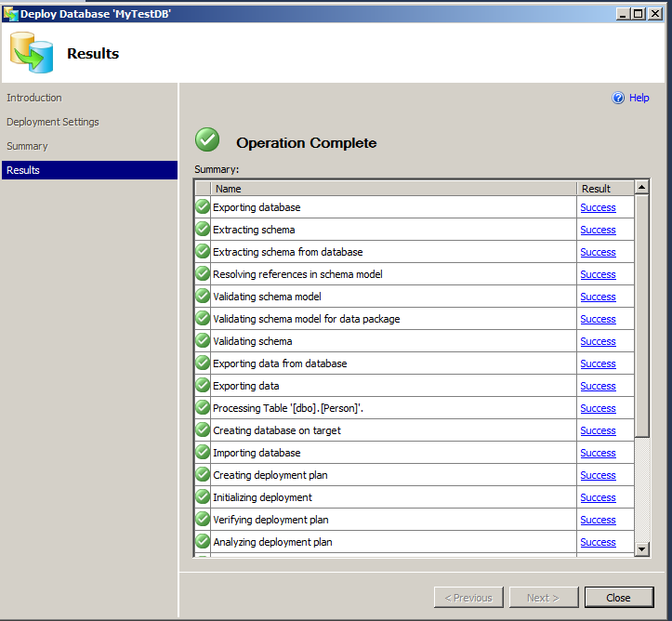
Task: Open Success link for Creating database on target
Action: (x=598, y=430)
